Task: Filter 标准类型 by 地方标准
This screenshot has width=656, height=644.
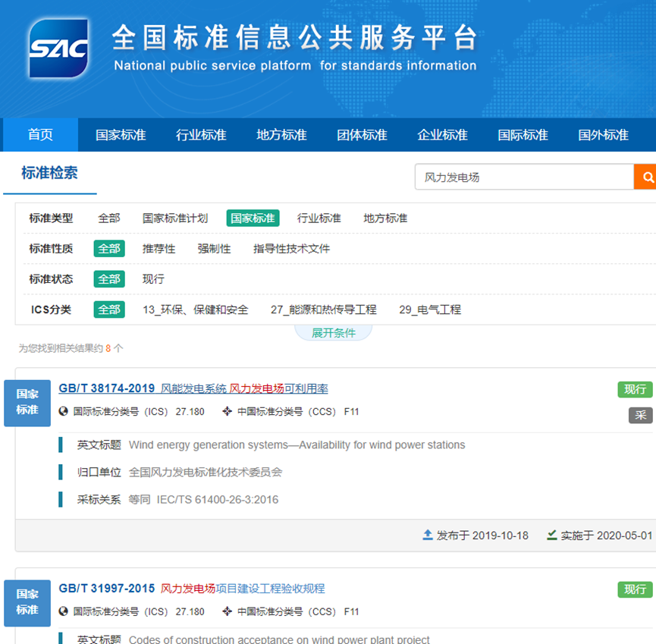Action: [385, 218]
